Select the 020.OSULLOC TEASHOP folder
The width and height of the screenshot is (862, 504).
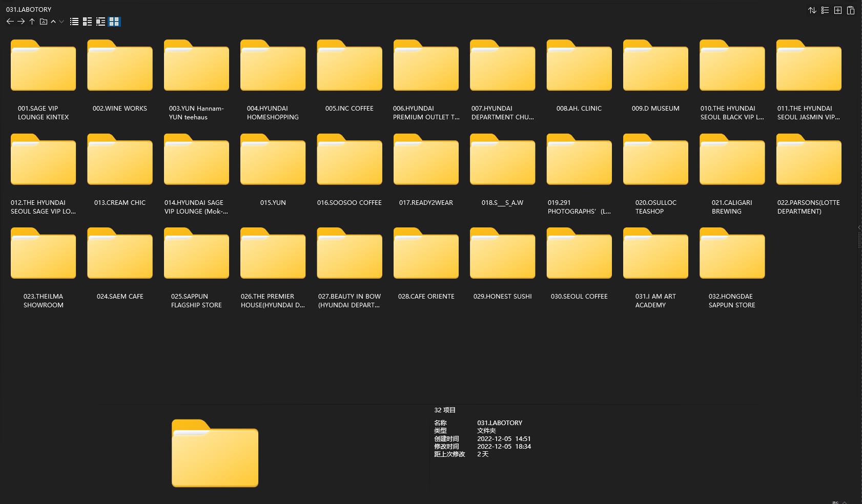pyautogui.click(x=655, y=160)
